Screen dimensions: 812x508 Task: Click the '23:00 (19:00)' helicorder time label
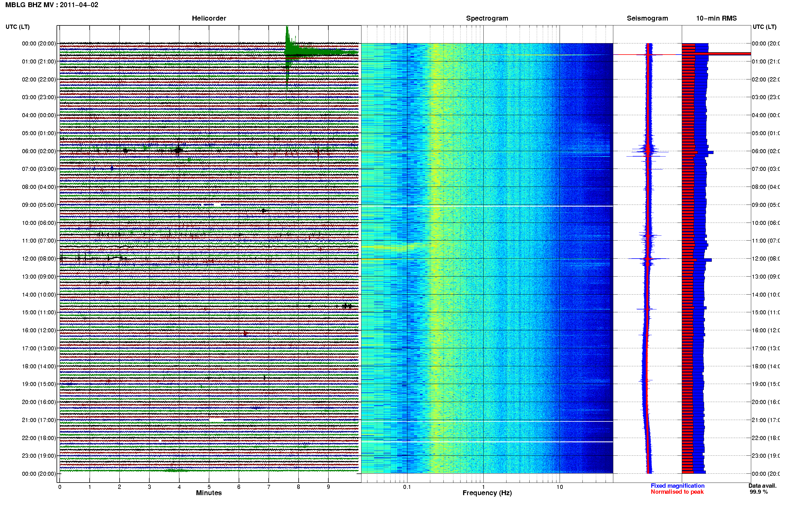39,456
